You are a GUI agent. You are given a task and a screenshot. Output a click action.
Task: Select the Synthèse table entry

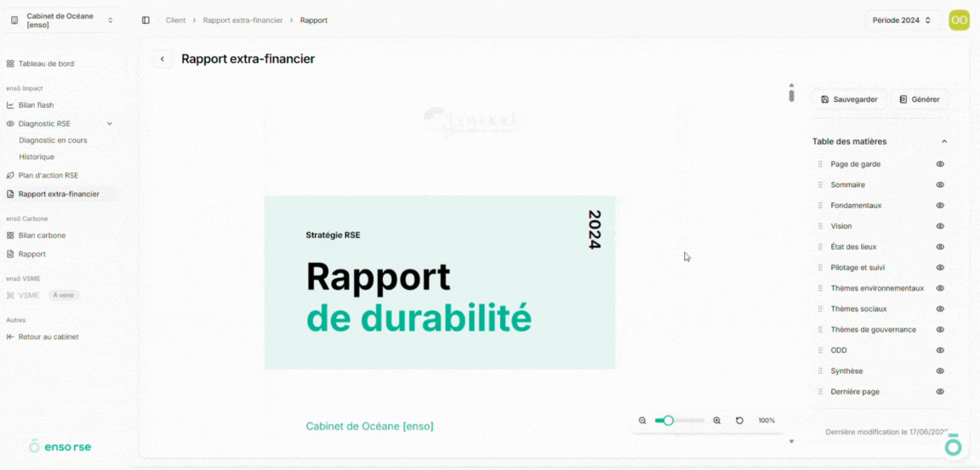(x=846, y=371)
